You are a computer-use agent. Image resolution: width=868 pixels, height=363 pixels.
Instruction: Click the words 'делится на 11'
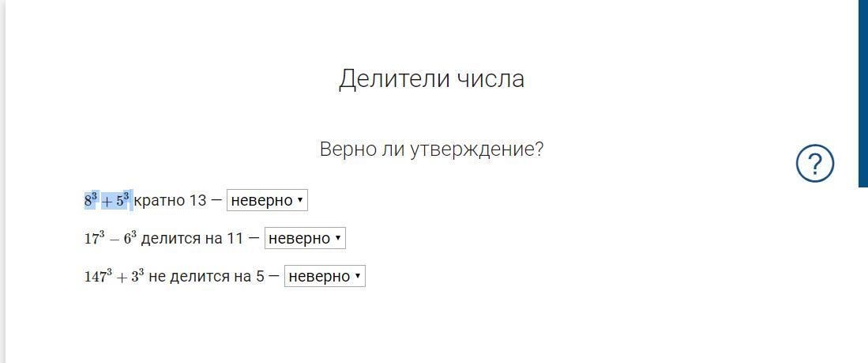pyautogui.click(x=192, y=239)
